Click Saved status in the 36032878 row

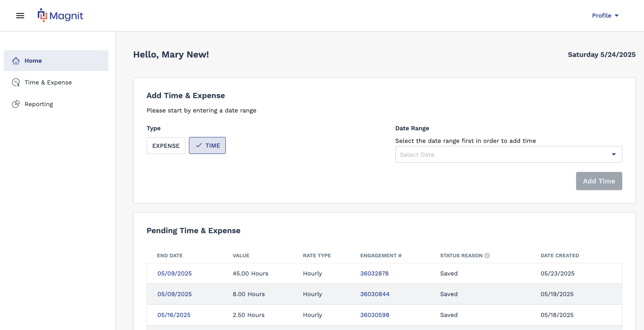[449, 273]
